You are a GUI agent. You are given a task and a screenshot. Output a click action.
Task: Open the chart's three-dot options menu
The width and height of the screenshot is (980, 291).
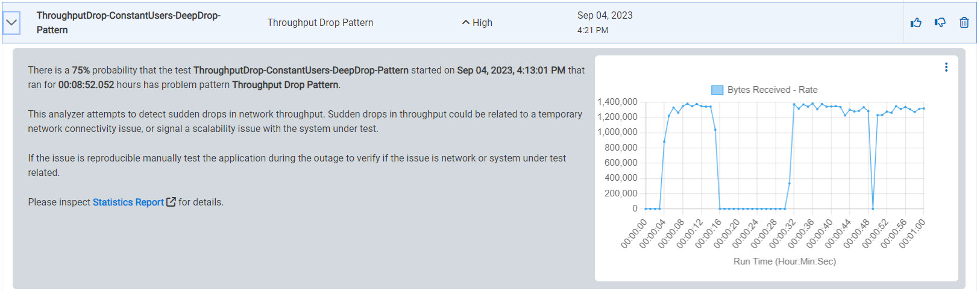pos(946,67)
